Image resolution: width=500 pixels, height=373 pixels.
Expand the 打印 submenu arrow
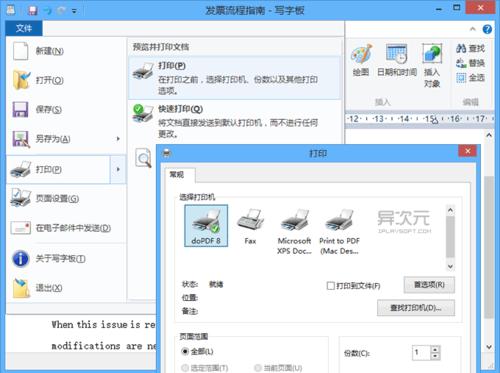tap(118, 169)
